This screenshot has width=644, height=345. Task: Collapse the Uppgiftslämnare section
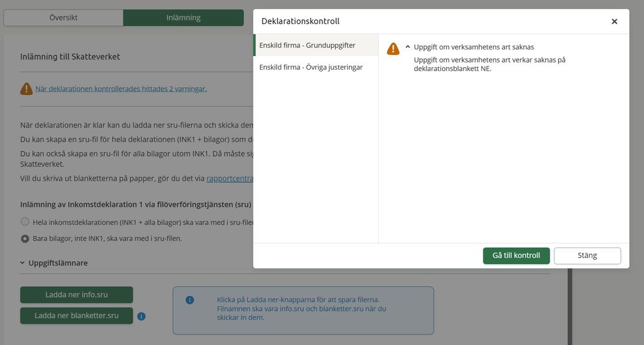pos(23,263)
